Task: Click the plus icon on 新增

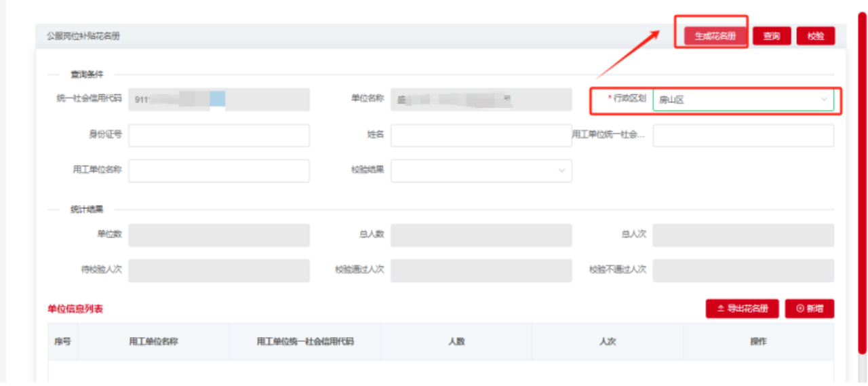Action: coord(800,309)
